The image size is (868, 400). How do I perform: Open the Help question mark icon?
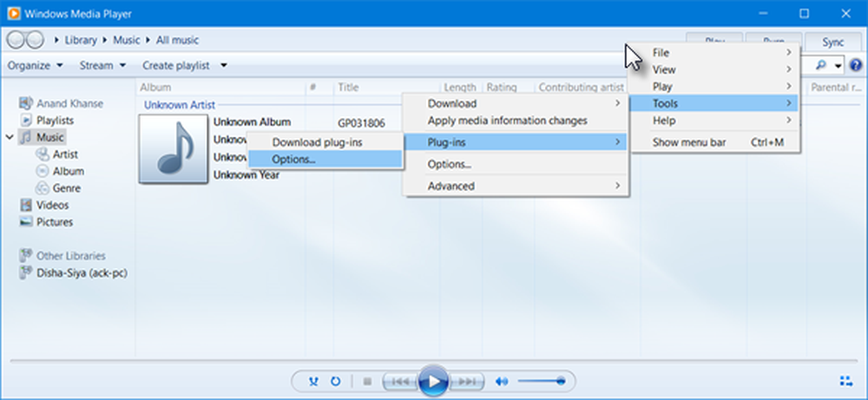coord(855,65)
